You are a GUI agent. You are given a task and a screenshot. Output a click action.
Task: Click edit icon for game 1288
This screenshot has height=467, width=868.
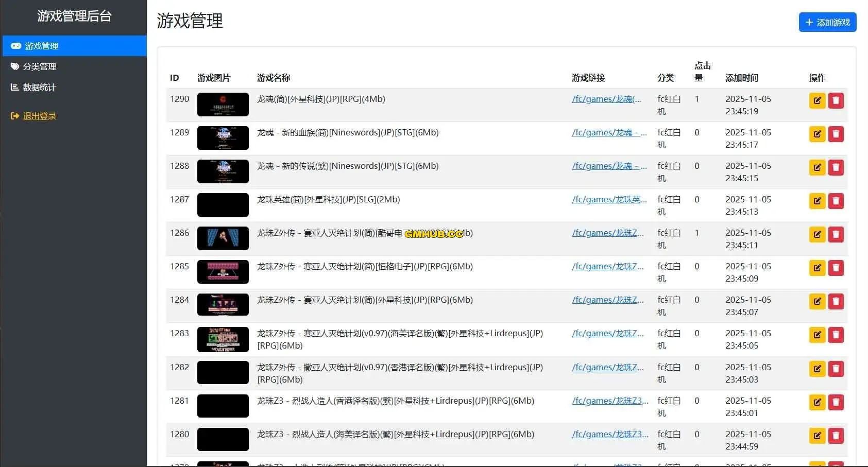[817, 167]
